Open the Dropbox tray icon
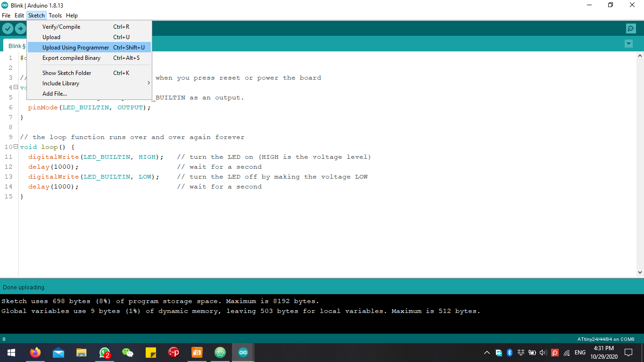644x362 pixels. point(521,353)
